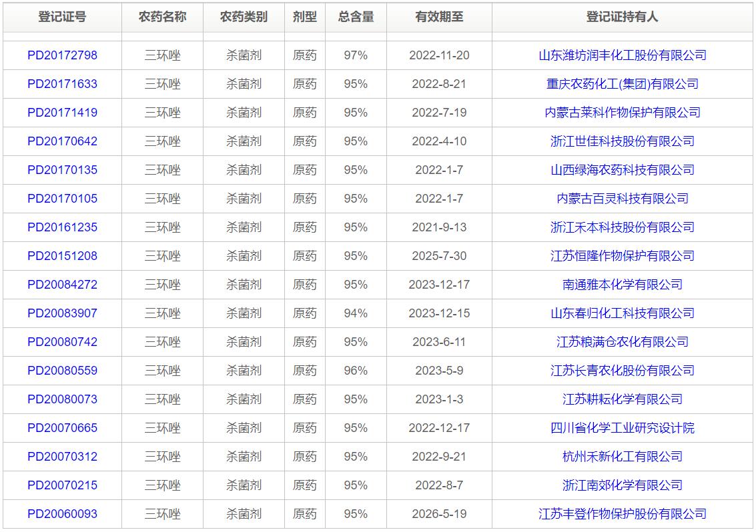Screen dimensions: 756x532
Task: Open holder 重庆农药化工(集团)有限公司
Action: (622, 84)
